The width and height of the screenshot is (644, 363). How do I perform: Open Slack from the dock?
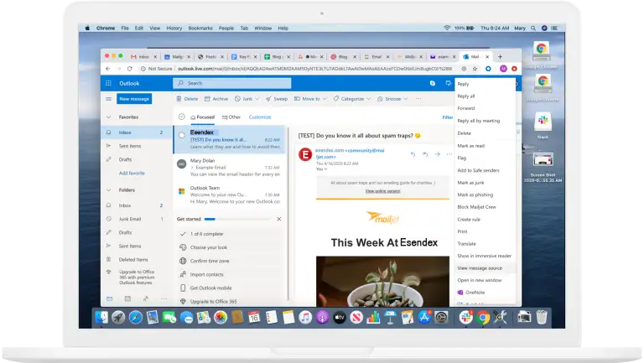pos(465,318)
